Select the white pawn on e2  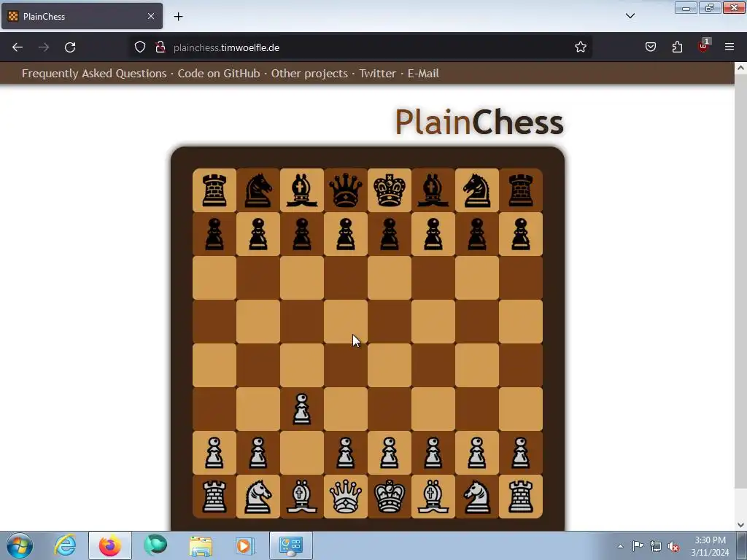(390, 453)
